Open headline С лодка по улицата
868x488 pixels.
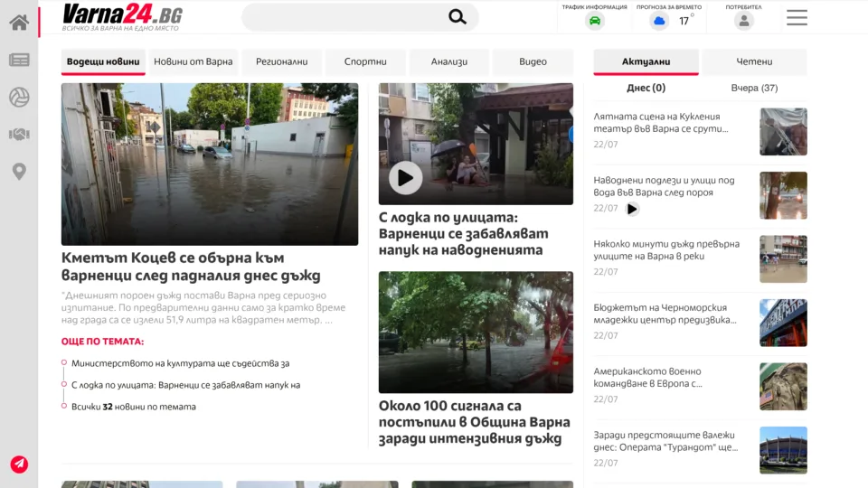[x=464, y=233]
